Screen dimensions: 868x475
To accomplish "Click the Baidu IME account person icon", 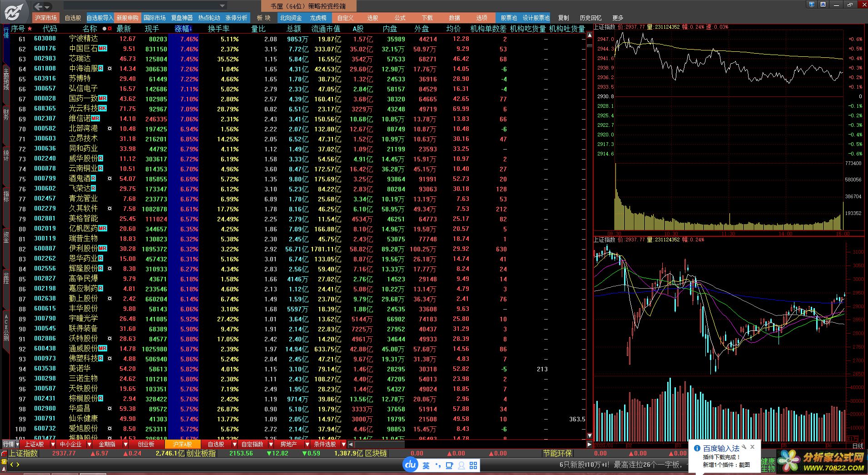I will [461, 465].
